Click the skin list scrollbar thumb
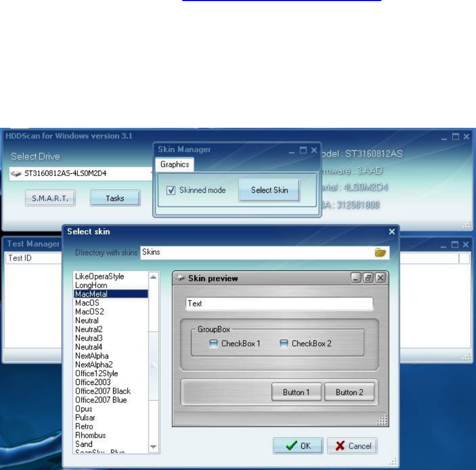 pos(153,366)
